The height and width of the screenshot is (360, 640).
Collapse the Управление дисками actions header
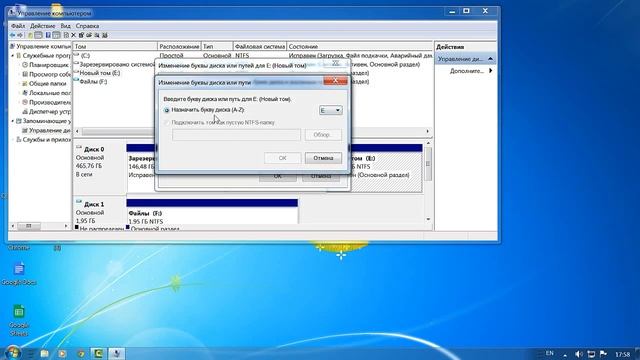(490, 59)
